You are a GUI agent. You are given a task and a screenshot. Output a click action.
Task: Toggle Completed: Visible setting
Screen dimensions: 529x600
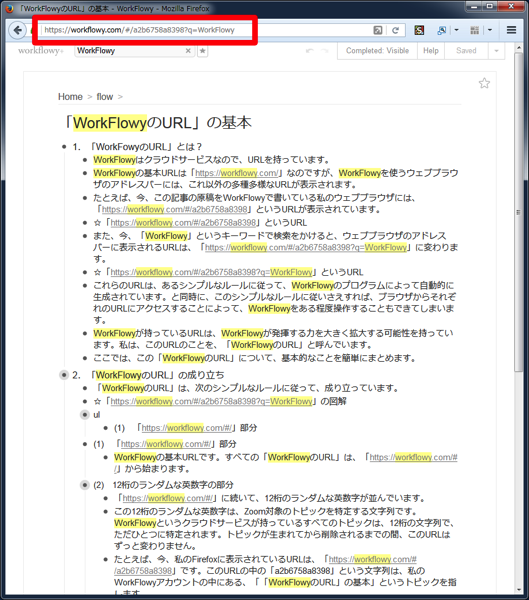click(377, 51)
